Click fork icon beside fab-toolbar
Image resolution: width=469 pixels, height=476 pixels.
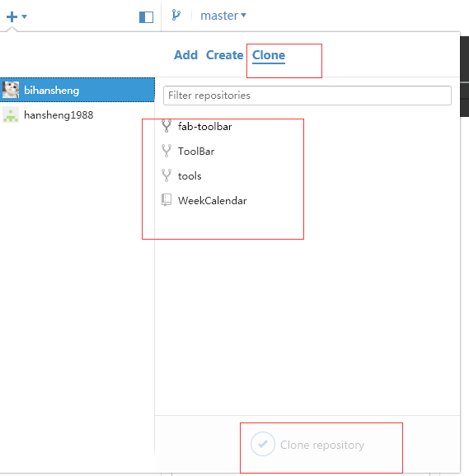click(166, 126)
